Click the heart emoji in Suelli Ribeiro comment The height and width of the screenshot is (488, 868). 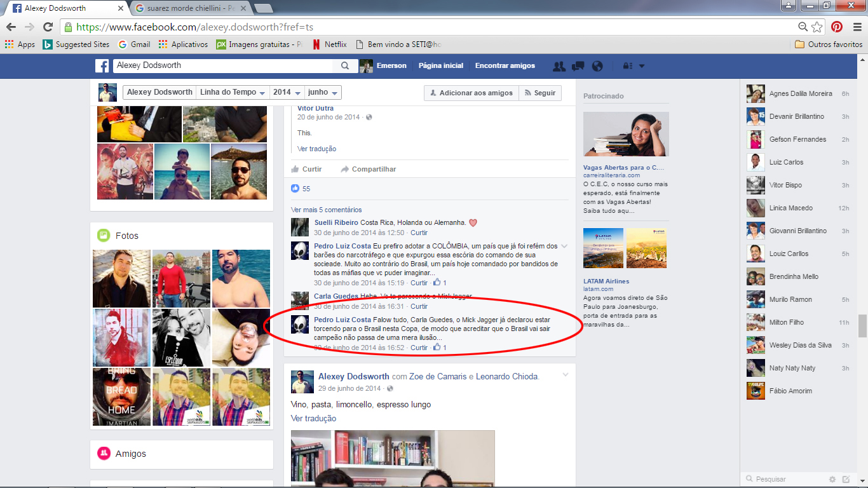(x=473, y=223)
